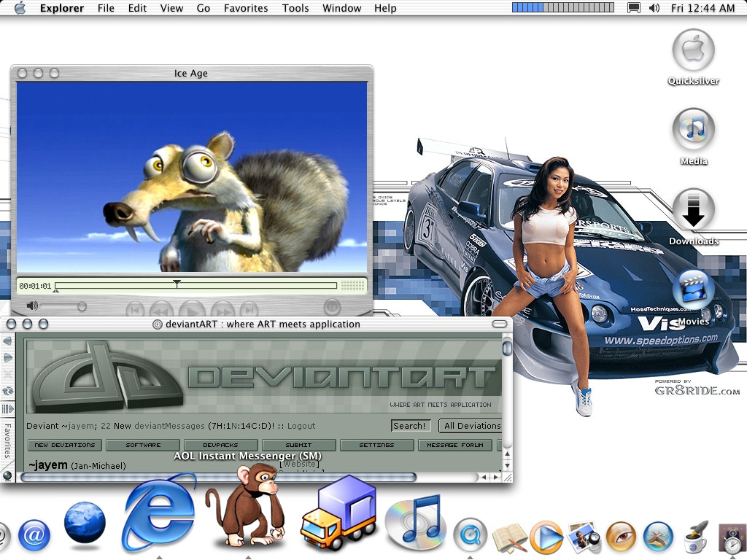Viewport: 747px width, 560px height.
Task: Click the playhead on the Ice Age timeline
Action: point(177,284)
